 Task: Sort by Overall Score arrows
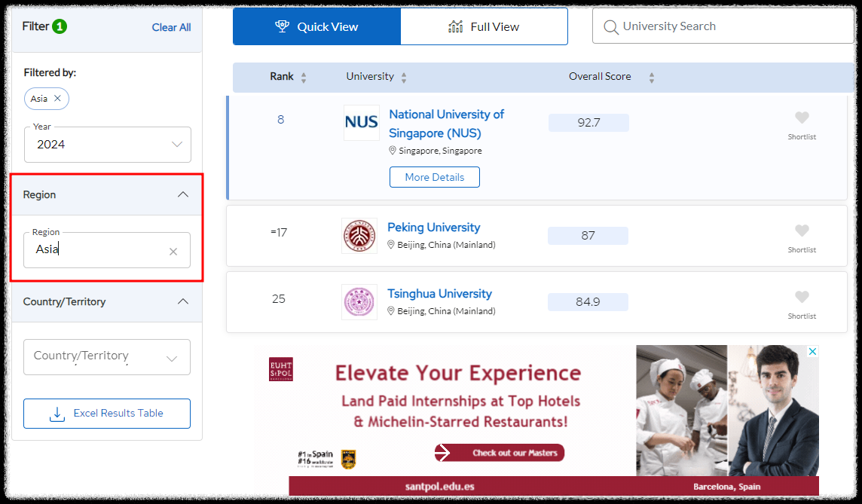click(652, 78)
